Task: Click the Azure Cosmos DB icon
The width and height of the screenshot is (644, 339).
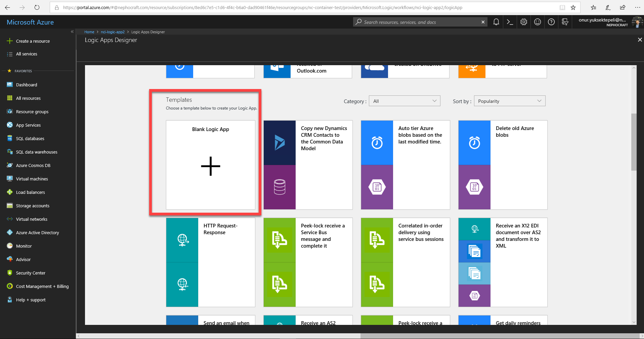Action: coord(10,165)
